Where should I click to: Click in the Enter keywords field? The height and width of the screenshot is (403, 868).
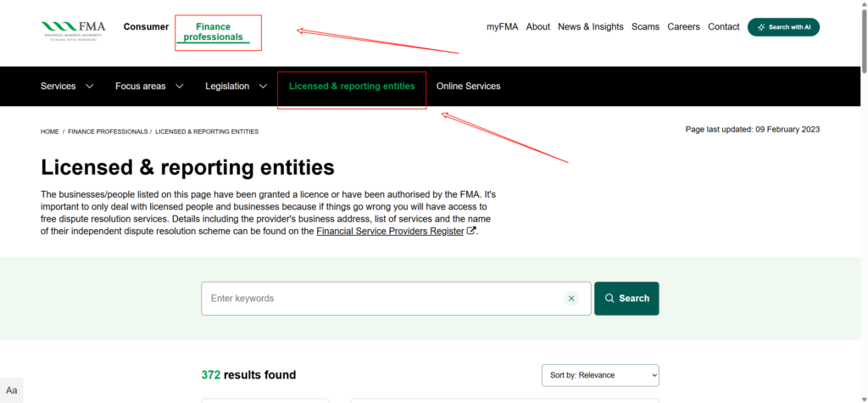point(381,299)
